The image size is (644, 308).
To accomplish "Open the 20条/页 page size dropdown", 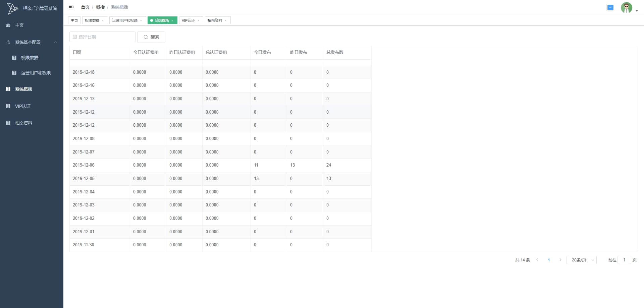I will [x=582, y=260].
